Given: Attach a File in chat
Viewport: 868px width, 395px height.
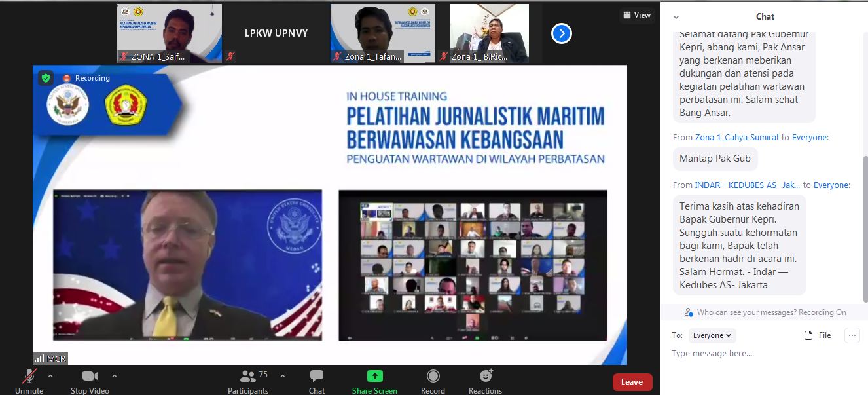Looking at the screenshot, I should coord(818,335).
